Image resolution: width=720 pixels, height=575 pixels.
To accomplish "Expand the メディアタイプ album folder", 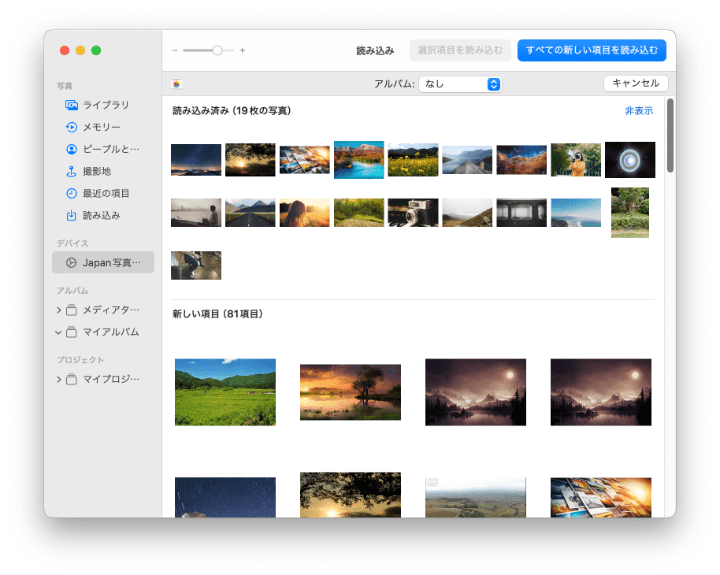I will (x=59, y=310).
